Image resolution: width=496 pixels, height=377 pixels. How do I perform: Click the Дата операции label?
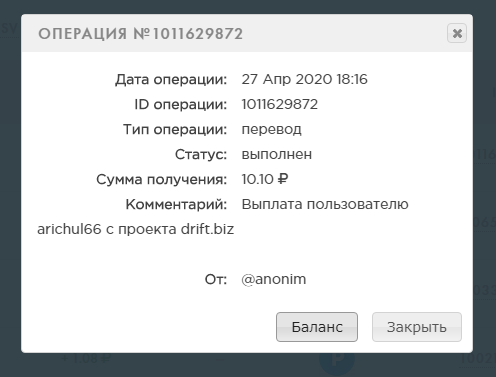(171, 80)
